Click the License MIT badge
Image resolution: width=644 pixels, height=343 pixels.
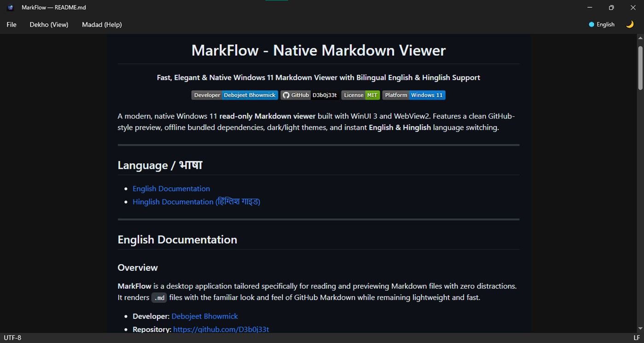[x=360, y=95]
